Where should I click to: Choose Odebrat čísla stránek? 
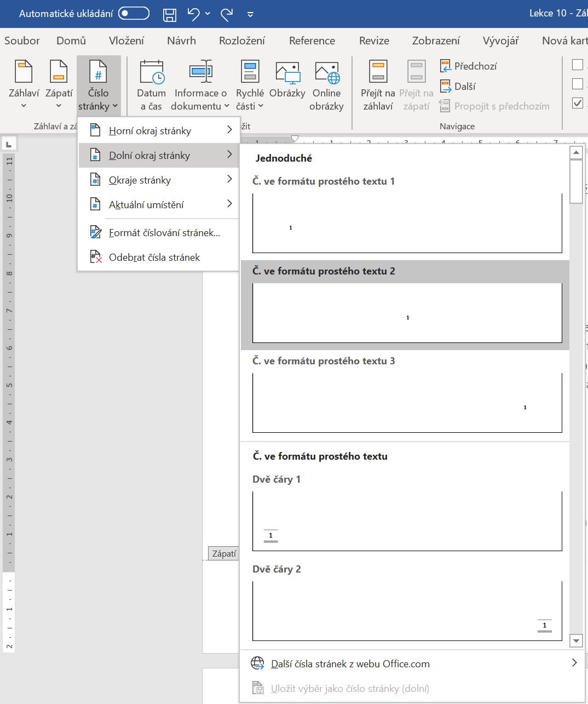154,257
